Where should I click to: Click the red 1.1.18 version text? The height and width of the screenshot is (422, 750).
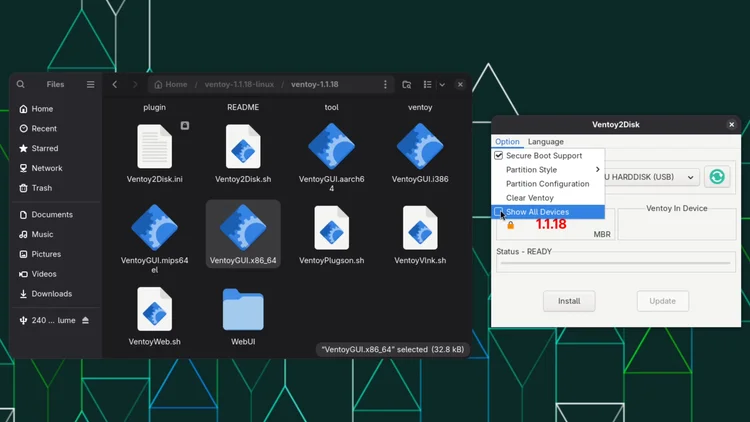point(551,224)
